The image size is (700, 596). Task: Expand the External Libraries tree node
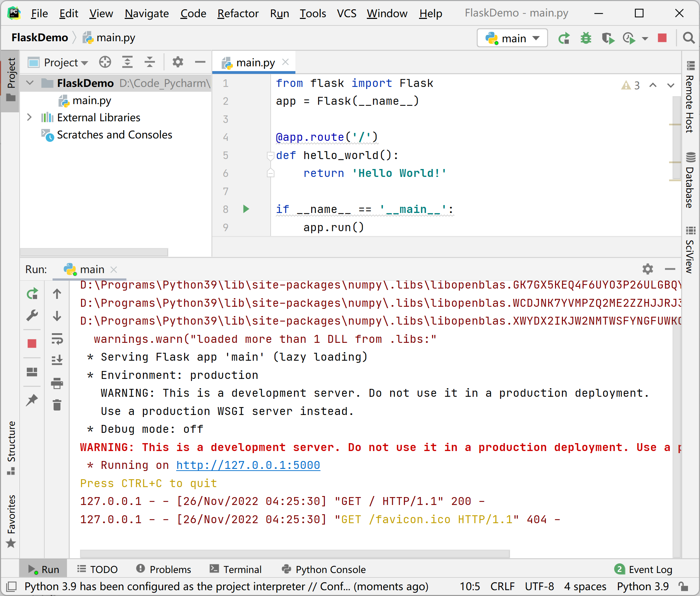(x=30, y=117)
